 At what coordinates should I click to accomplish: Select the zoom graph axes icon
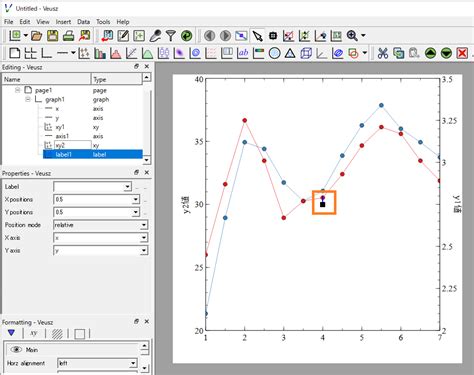pos(289,35)
